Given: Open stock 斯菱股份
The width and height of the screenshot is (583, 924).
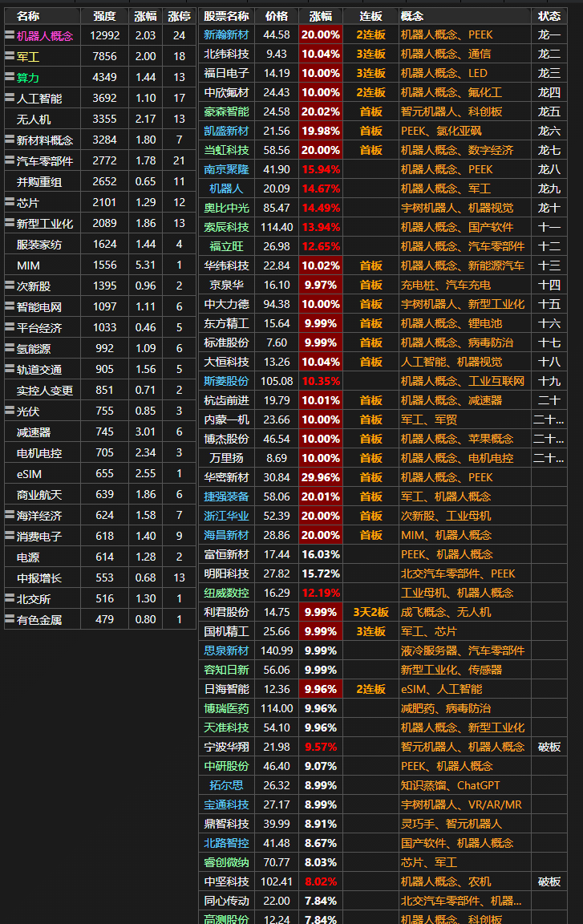Looking at the screenshot, I should point(226,381).
